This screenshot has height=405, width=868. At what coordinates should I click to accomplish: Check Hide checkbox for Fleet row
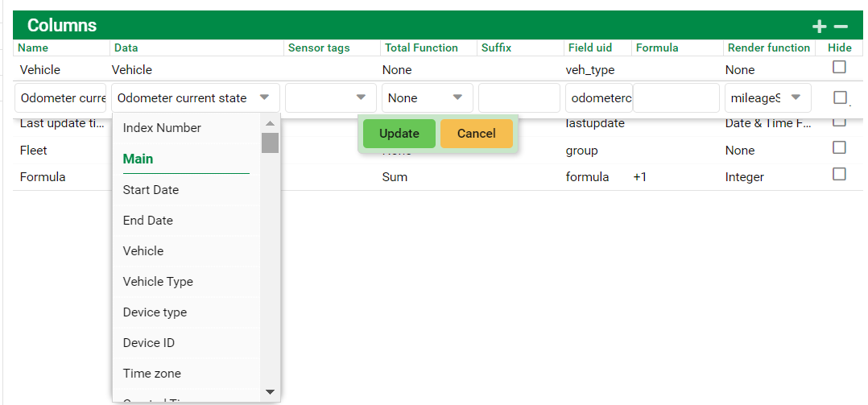[839, 147]
